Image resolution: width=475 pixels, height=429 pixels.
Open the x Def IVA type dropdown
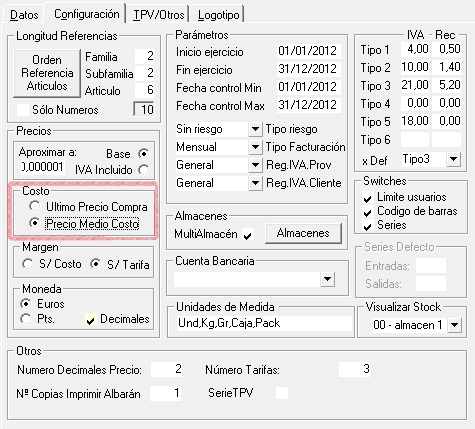(453, 159)
